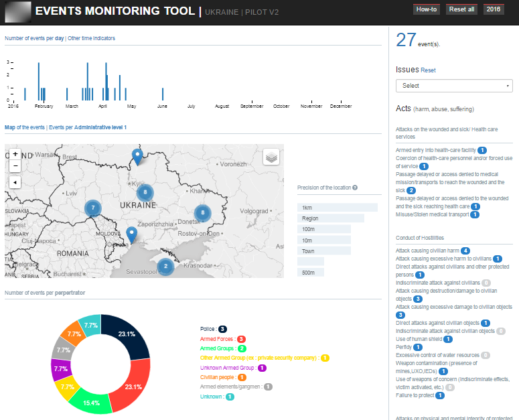Open the 2016 year selector
The image size is (519, 420).
pyautogui.click(x=494, y=9)
